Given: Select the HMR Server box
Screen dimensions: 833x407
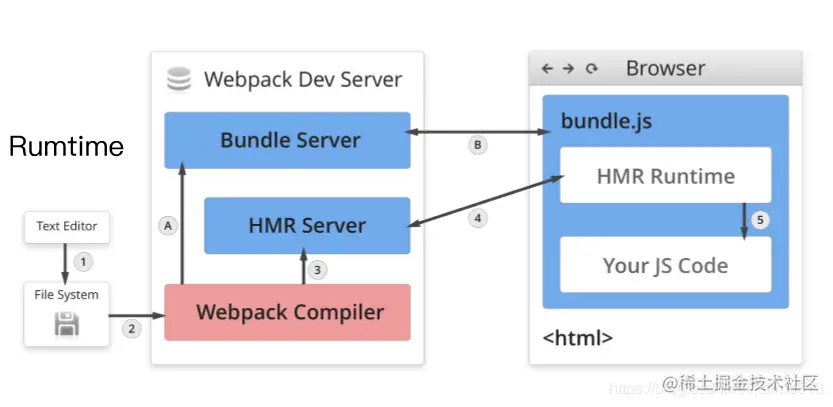Looking at the screenshot, I should [307, 225].
